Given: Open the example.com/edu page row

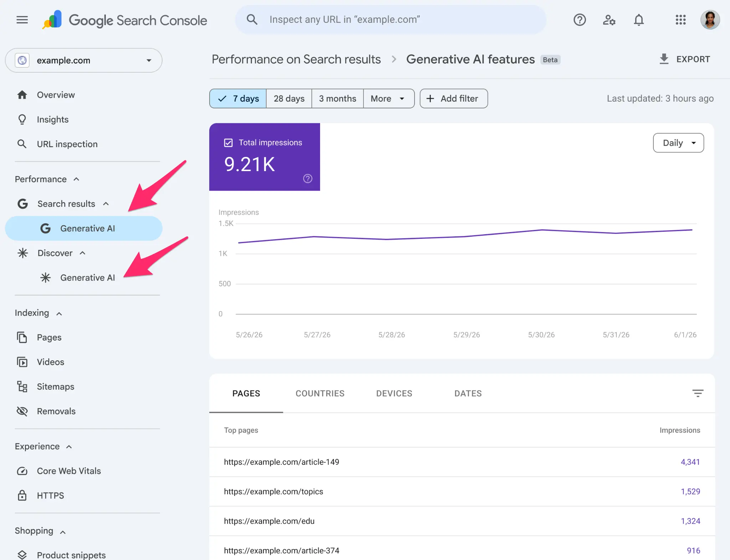Looking at the screenshot, I should 462,521.
